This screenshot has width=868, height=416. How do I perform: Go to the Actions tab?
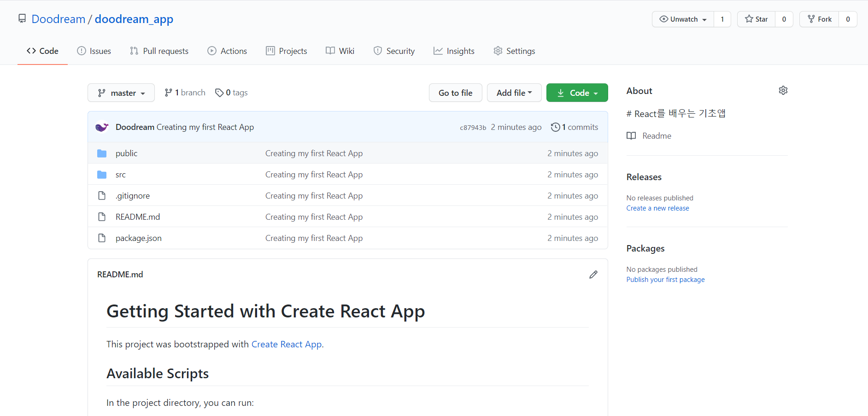(227, 51)
